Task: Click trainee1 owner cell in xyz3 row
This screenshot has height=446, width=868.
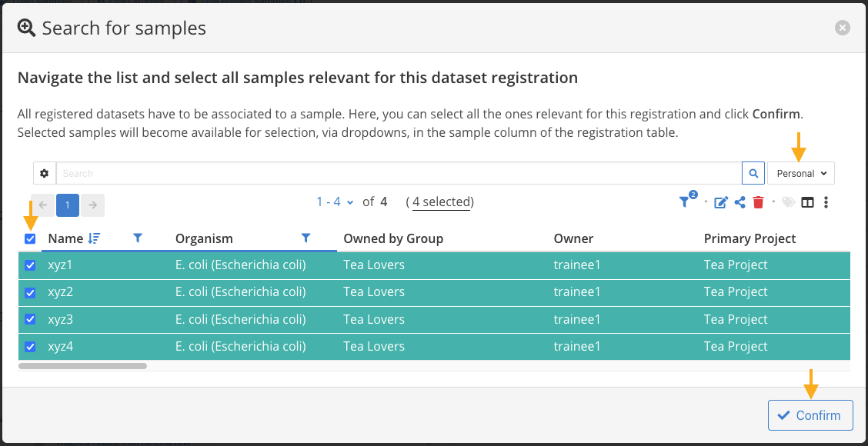Action: pos(577,319)
